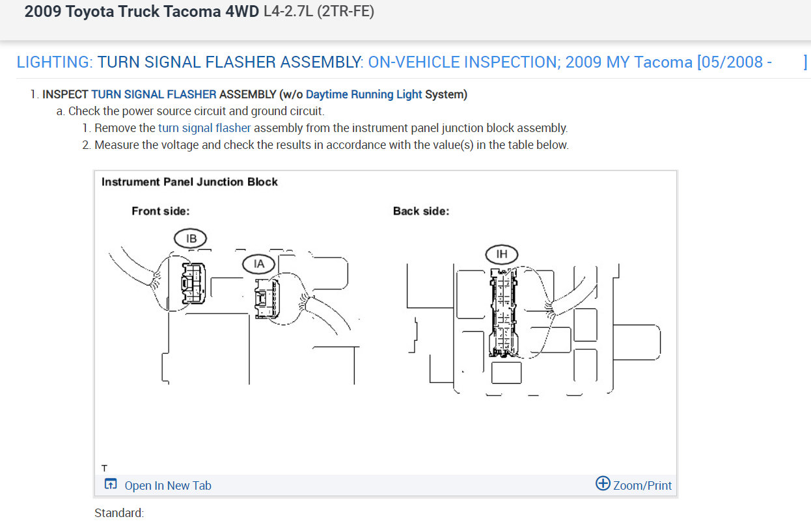This screenshot has height=532, width=811.
Task: Click the Zoom/Print text button
Action: point(642,485)
